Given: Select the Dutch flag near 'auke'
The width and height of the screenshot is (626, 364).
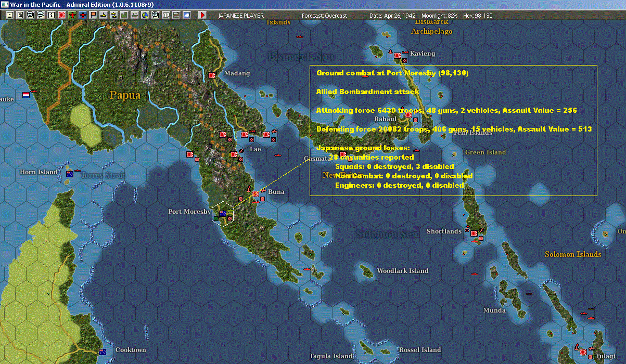Looking at the screenshot, I should tap(27, 95).
